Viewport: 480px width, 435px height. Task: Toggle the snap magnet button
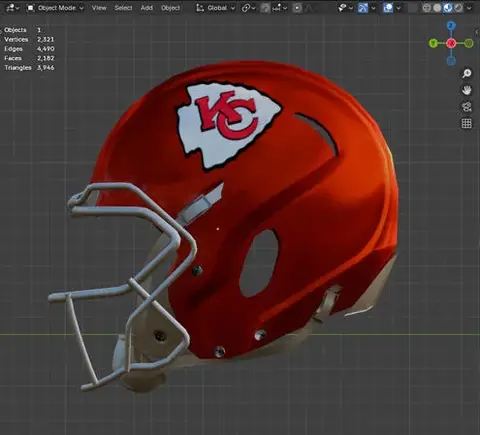265,8
